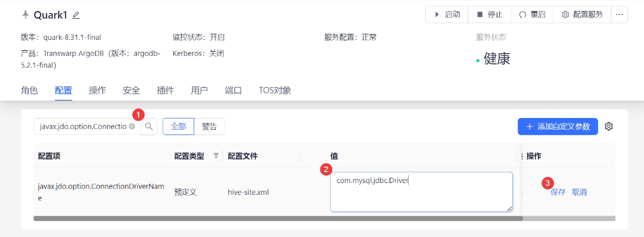The image size is (644, 237).
Task: Click the textarea resize handle corner
Action: point(509,209)
